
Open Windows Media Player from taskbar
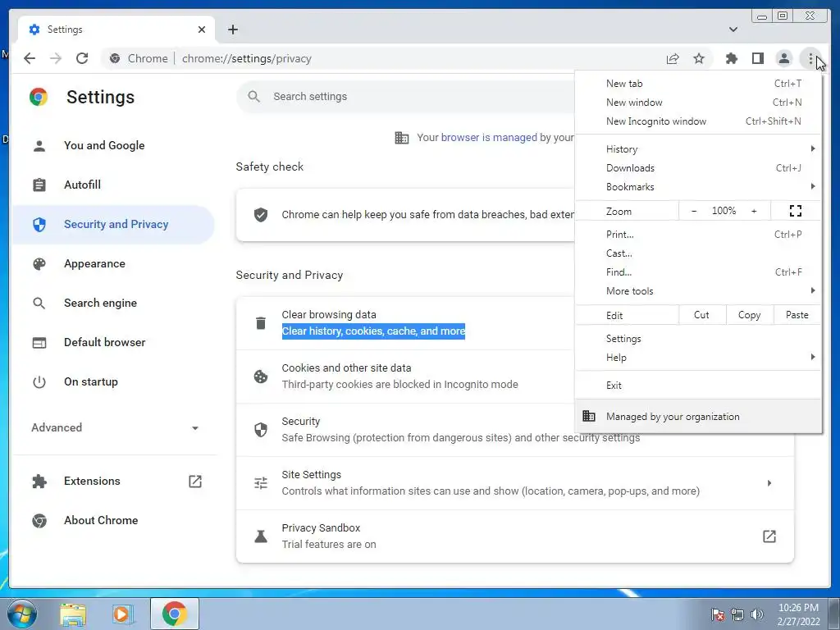click(x=123, y=614)
